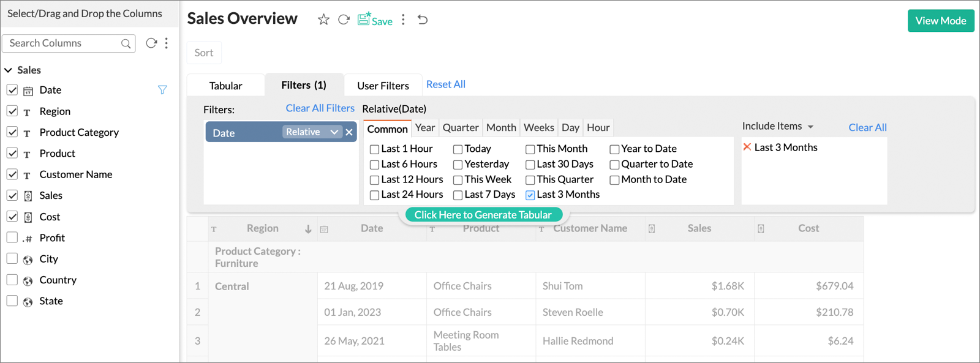Check the This Quarter filter option
Viewport: 980px width, 363px height.
(x=530, y=180)
